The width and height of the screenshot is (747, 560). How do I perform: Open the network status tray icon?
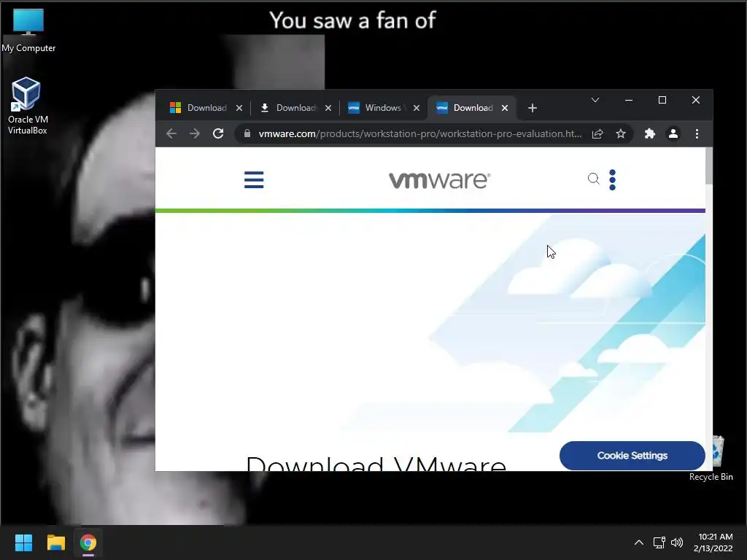[659, 542]
